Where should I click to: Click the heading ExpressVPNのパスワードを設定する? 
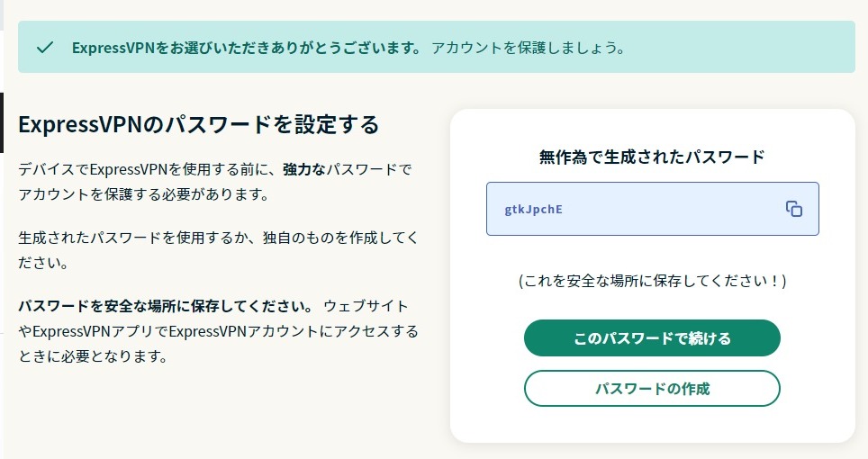click(x=198, y=124)
